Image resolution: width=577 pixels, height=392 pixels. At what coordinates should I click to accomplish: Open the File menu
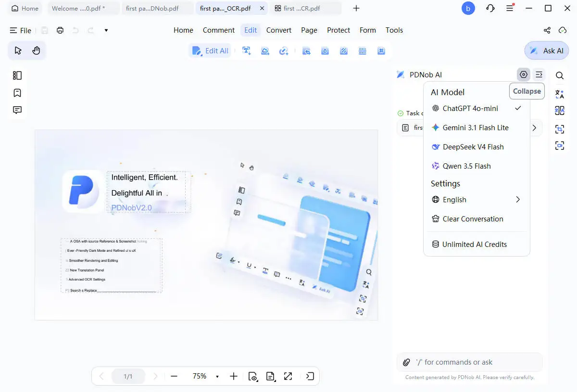[x=21, y=30]
